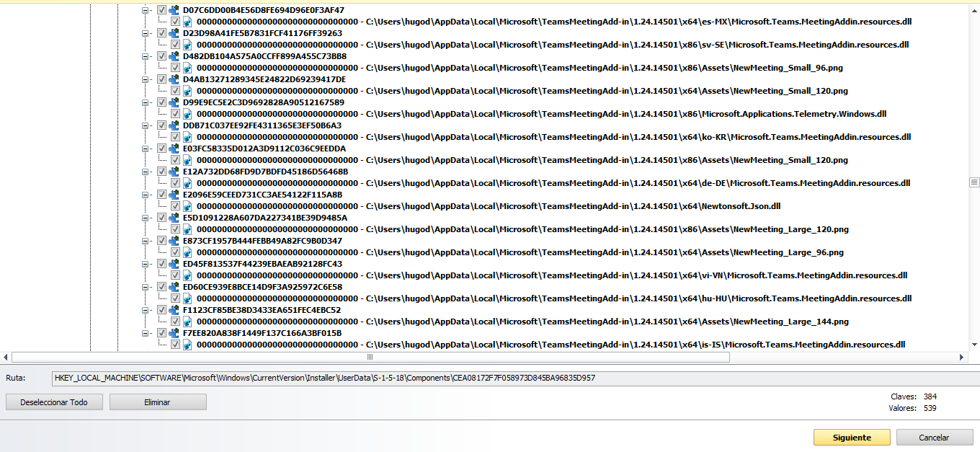Click registry key icon for F7EE820A838F1449F137C166A3BF015B
Image resolution: width=980 pixels, height=452 pixels.
click(174, 333)
